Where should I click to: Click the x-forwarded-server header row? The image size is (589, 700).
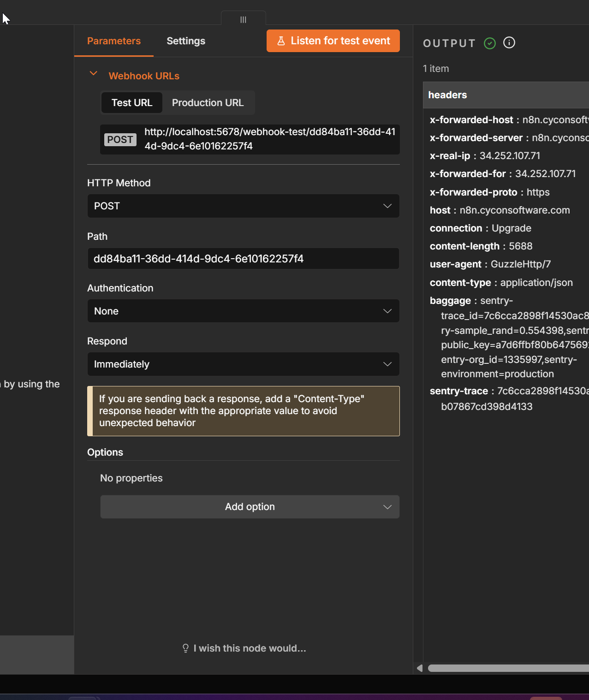click(x=509, y=138)
